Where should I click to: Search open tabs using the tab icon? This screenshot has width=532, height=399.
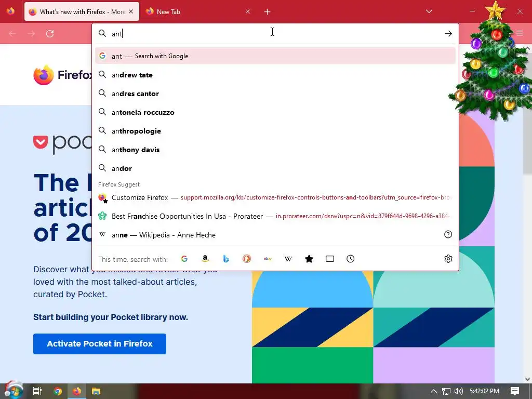(330, 259)
